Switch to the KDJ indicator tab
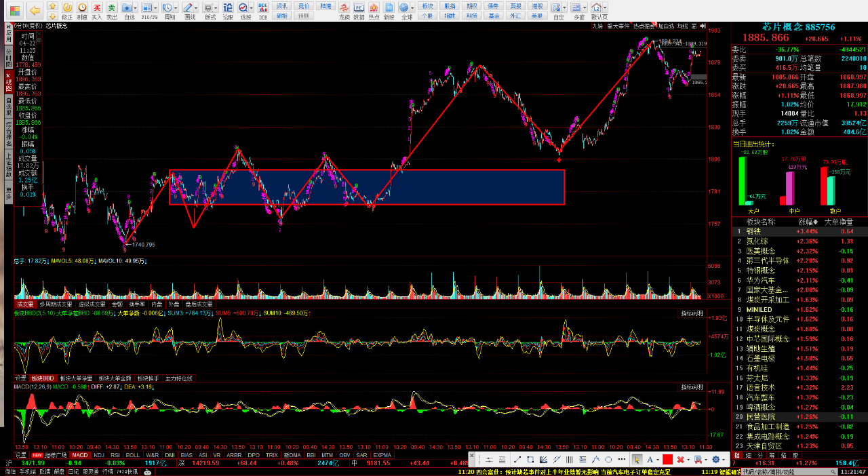868x476 pixels. pos(99,455)
